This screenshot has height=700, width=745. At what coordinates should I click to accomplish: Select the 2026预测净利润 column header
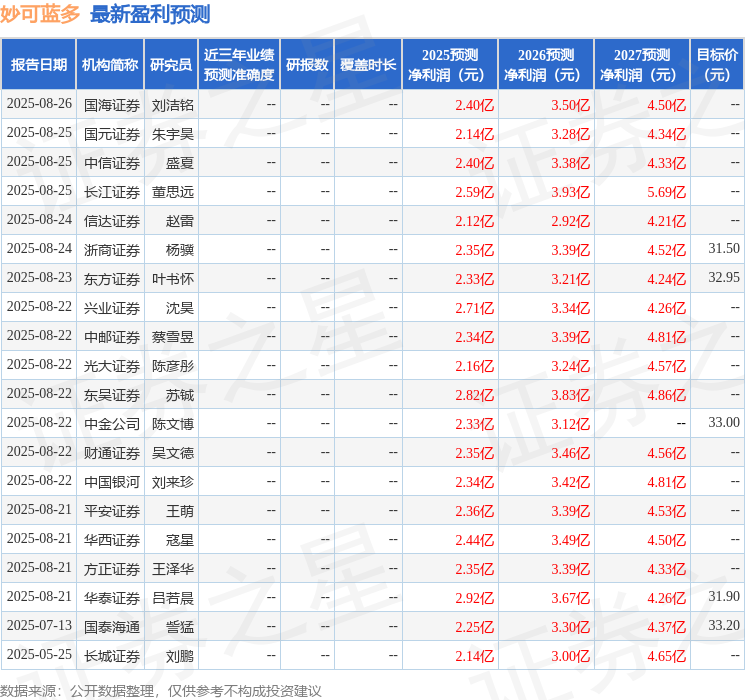[546, 65]
